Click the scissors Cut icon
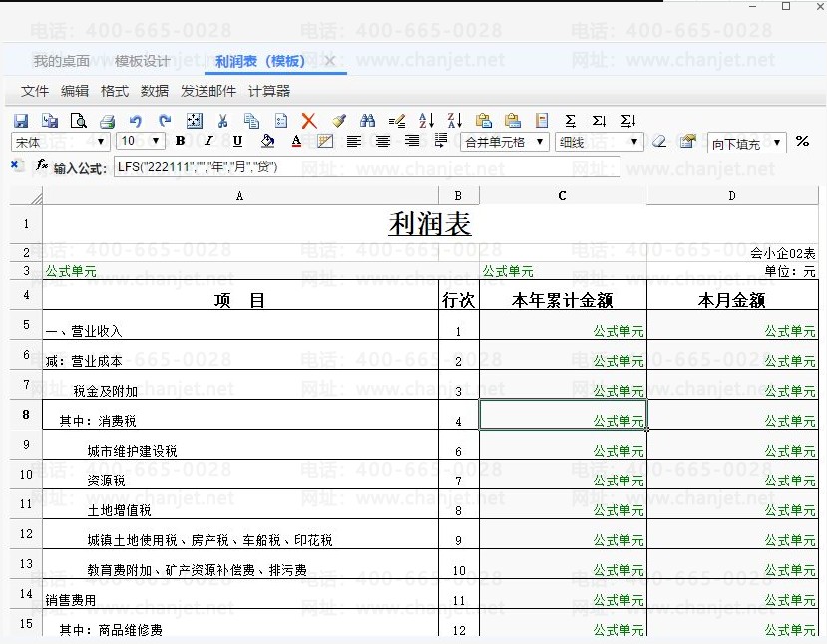Image resolution: width=827 pixels, height=644 pixels. click(x=223, y=121)
